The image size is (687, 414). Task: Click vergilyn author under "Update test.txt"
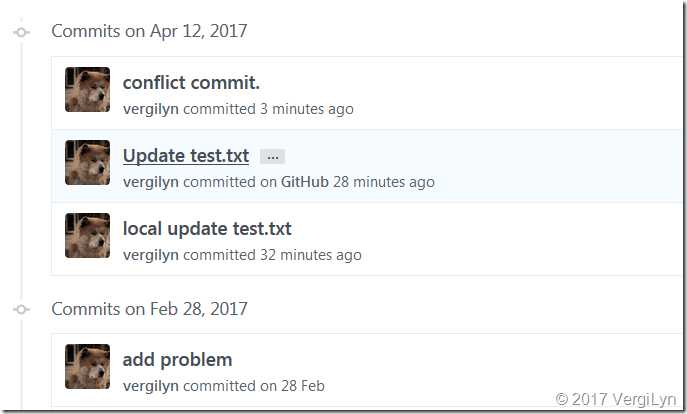150,182
